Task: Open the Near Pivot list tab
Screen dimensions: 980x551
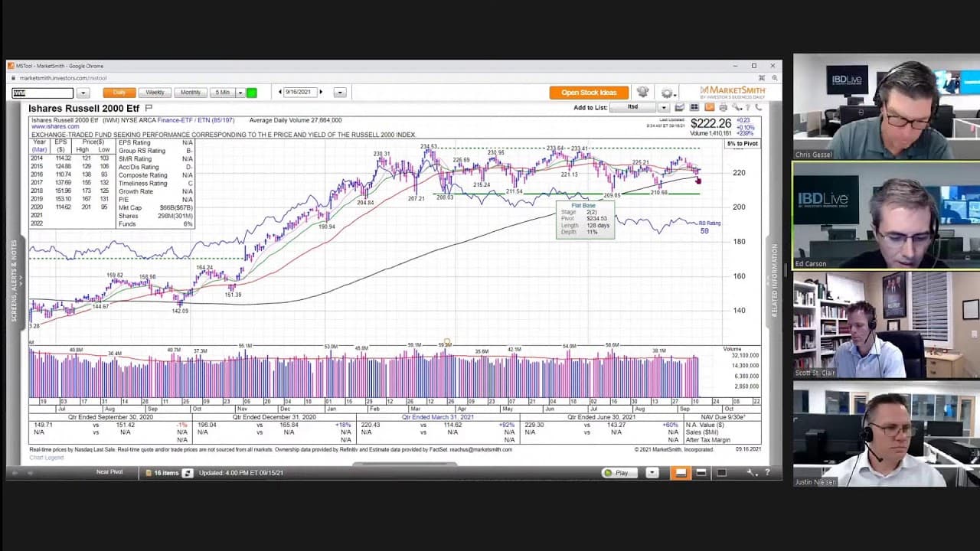Action: click(109, 473)
